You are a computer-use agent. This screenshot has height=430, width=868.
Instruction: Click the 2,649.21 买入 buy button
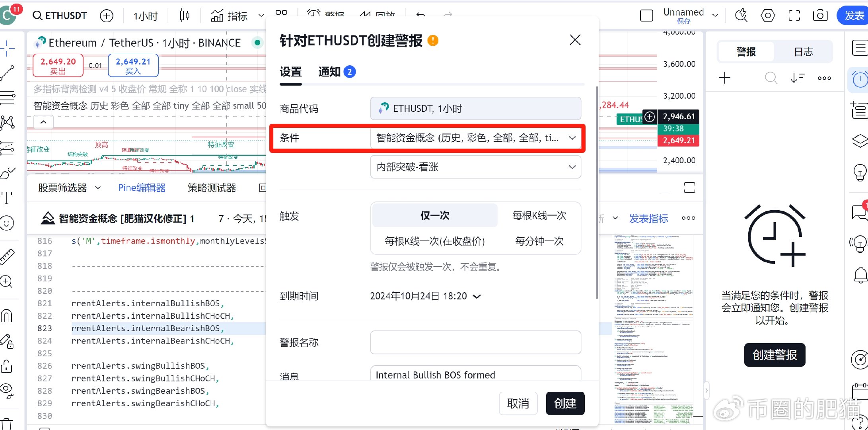[x=133, y=66]
